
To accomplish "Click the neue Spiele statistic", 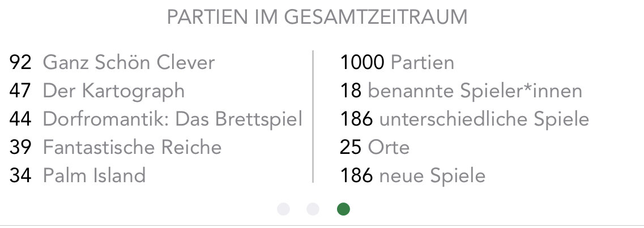I will coord(432,175).
